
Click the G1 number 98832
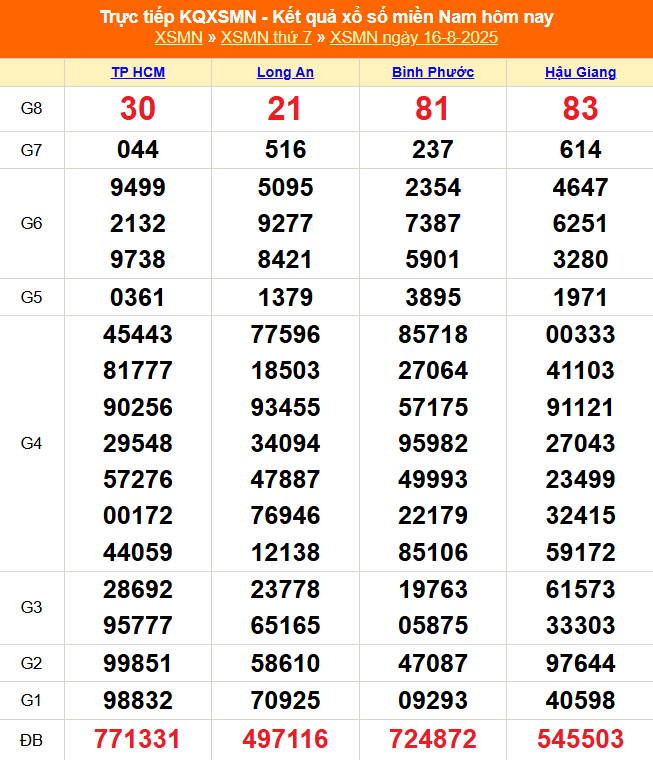(138, 700)
